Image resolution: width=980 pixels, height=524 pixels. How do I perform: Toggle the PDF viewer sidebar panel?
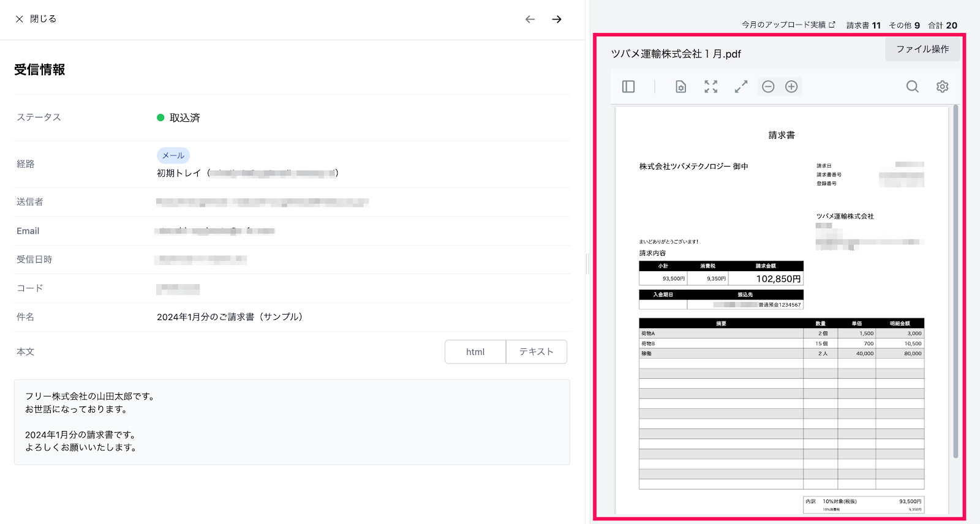(x=628, y=87)
